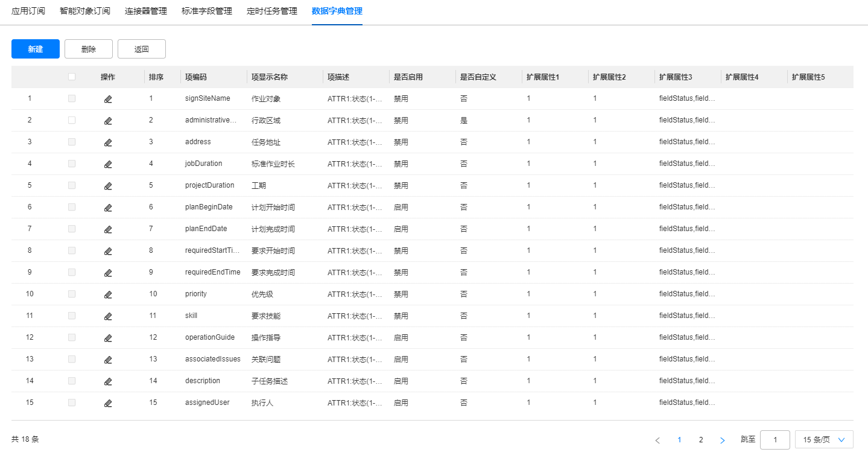The width and height of the screenshot is (868, 455).
Task: Open the 15 条/页 page size dropdown
Action: 824,440
